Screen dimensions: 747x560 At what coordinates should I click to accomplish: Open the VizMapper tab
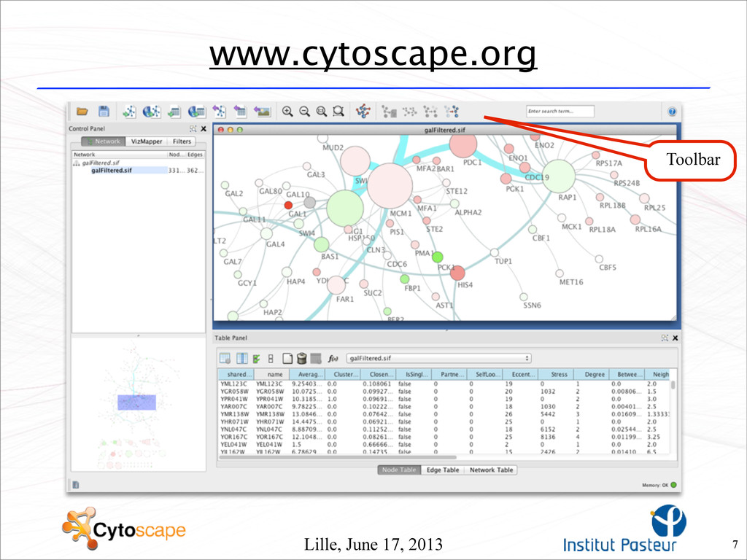pyautogui.click(x=147, y=141)
